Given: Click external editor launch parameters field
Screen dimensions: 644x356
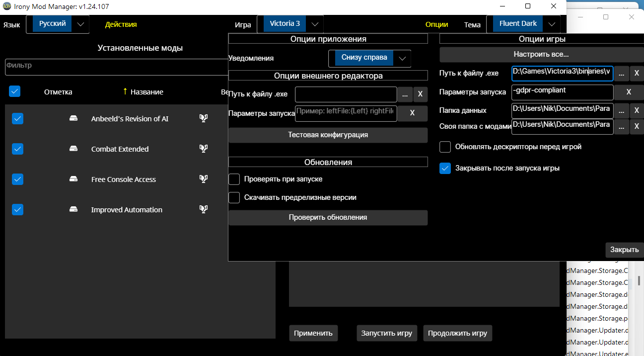Looking at the screenshot, I should point(346,113).
